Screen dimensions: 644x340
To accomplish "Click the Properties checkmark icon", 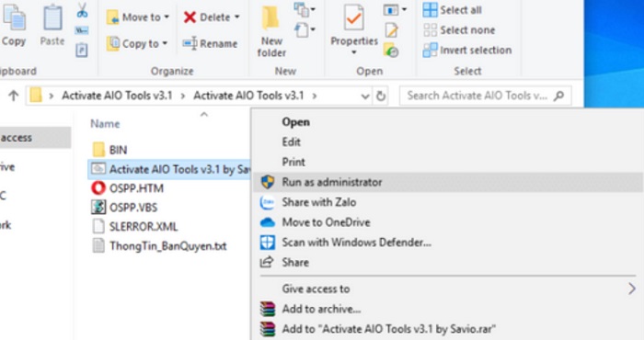I will pos(353,18).
